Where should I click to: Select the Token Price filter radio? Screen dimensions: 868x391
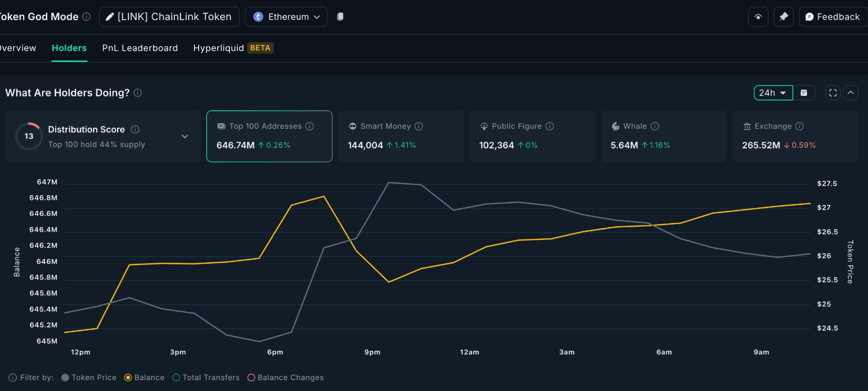[65, 378]
